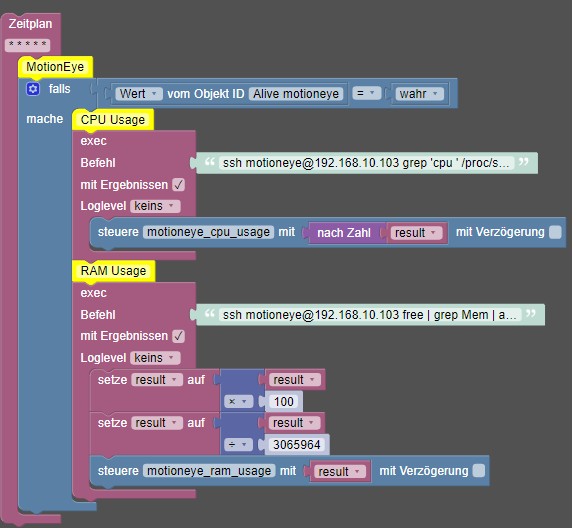Click 'steuere' label on the cpu usage block
The width and height of the screenshot is (572, 528).
118,232
